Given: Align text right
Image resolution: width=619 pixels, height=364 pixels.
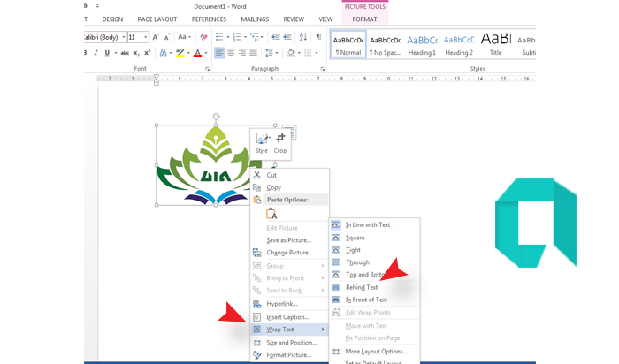Looking at the screenshot, I should [242, 53].
